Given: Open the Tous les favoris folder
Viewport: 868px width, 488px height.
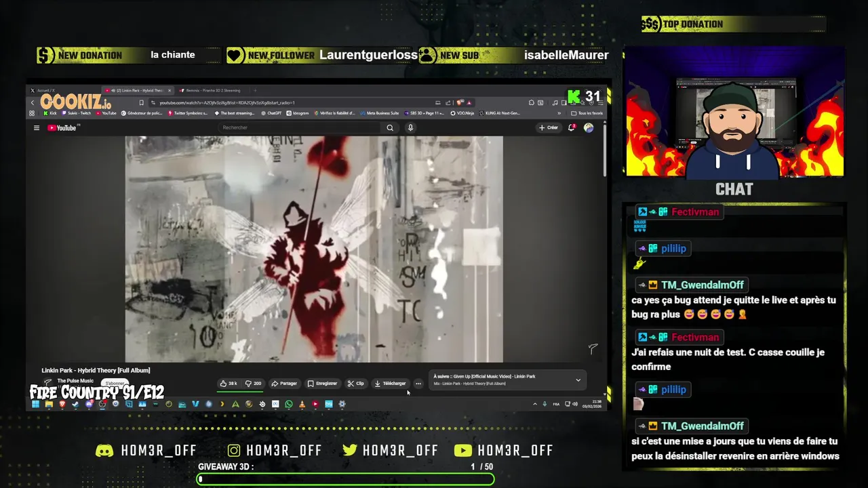Looking at the screenshot, I should tap(587, 113).
